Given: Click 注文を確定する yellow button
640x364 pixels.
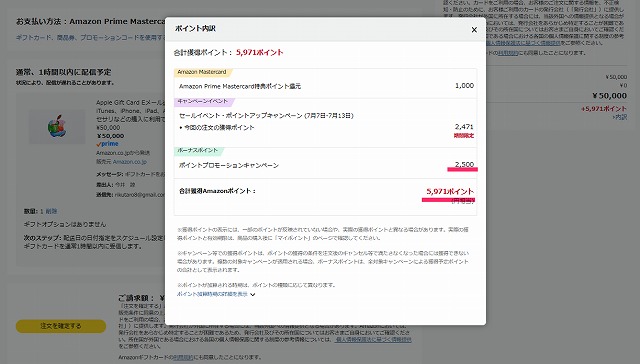Looking at the screenshot, I should (x=61, y=326).
